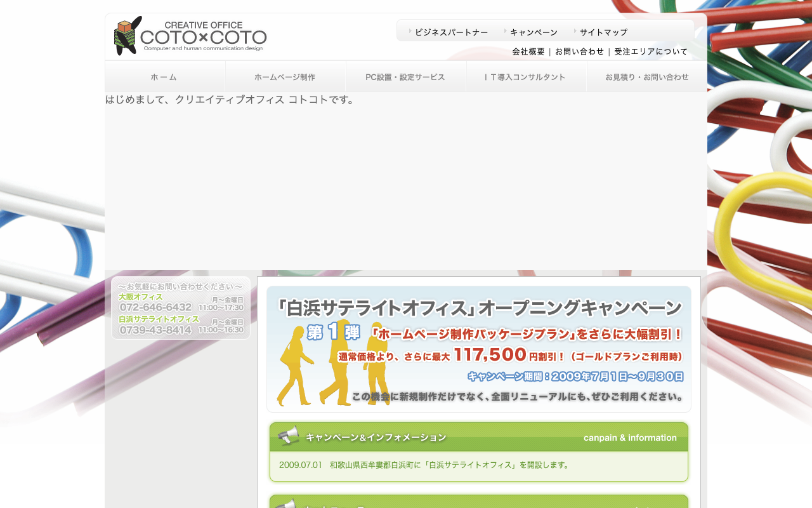Click the 2009.07.01 白浜サテライトオフィス news entry
Viewport: 812px width, 508px height.
424,465
